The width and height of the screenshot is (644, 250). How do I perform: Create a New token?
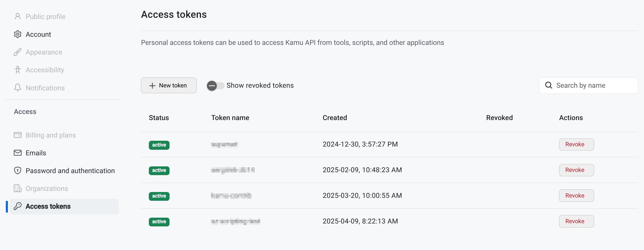click(169, 85)
